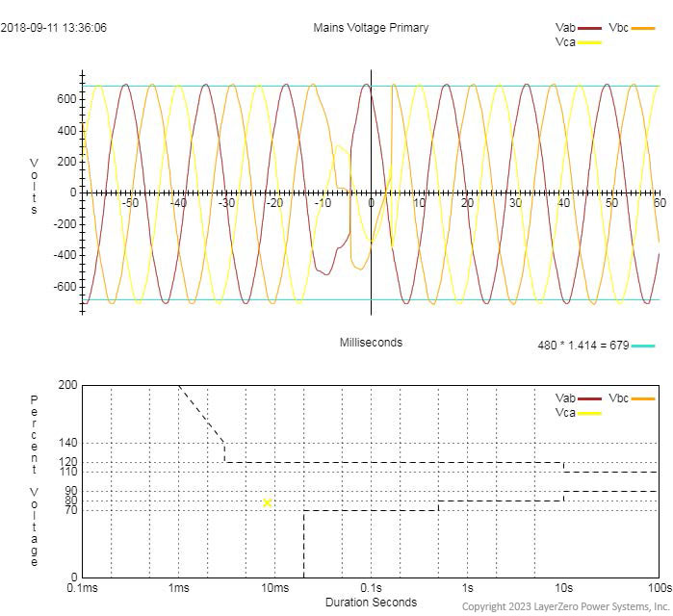673x616 pixels.
Task: Click the Volts vertical axis title
Action: pyautogui.click(x=34, y=186)
